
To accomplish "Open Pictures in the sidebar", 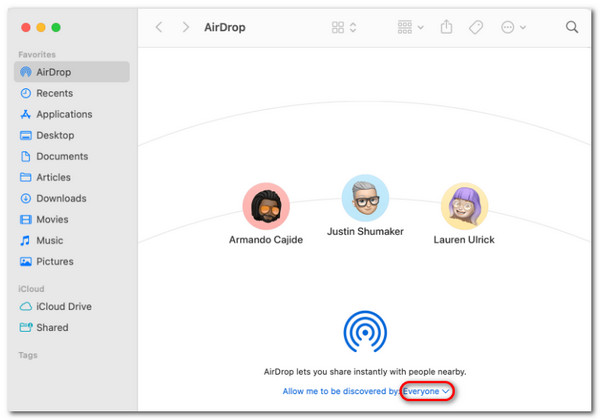I will coord(55,261).
